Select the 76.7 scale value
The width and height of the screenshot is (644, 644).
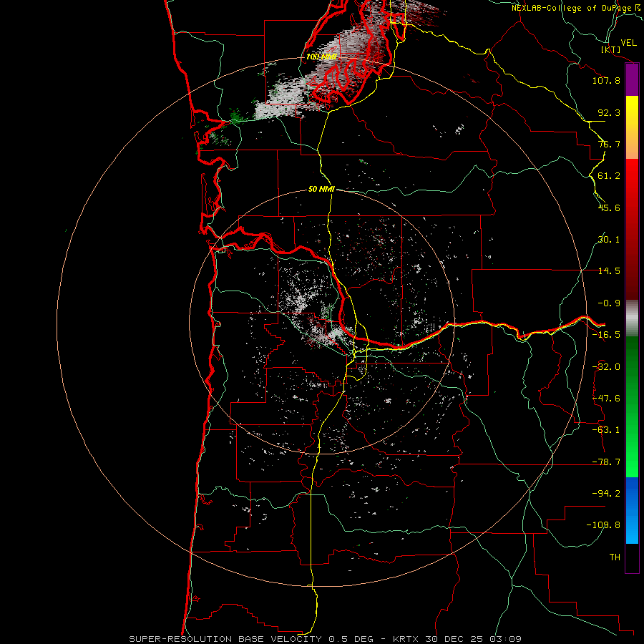[609, 144]
